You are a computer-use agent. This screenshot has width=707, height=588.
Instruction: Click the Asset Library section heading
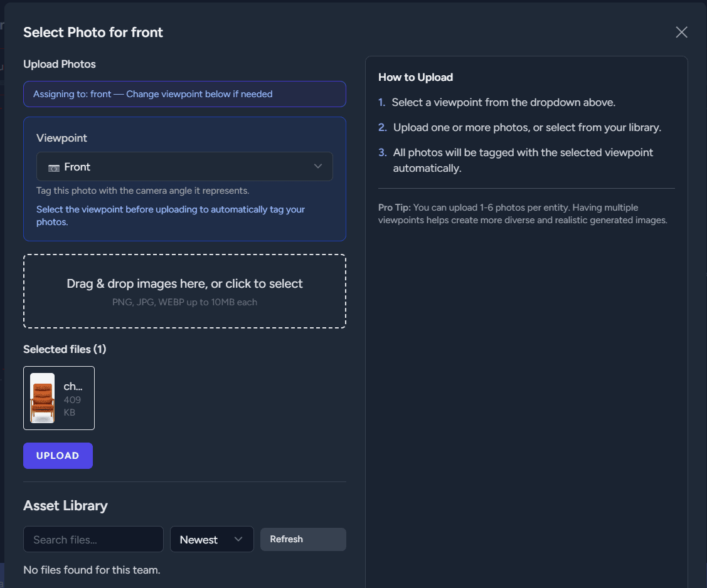click(65, 505)
